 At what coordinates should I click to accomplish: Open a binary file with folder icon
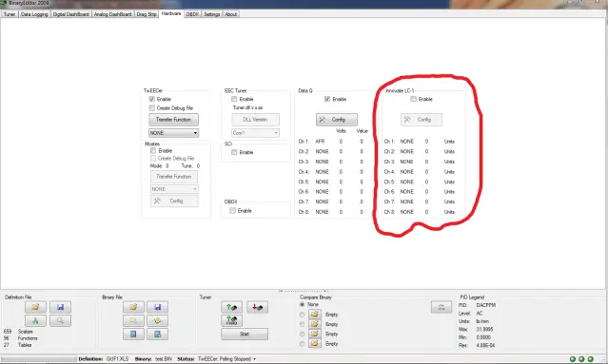coord(133,307)
